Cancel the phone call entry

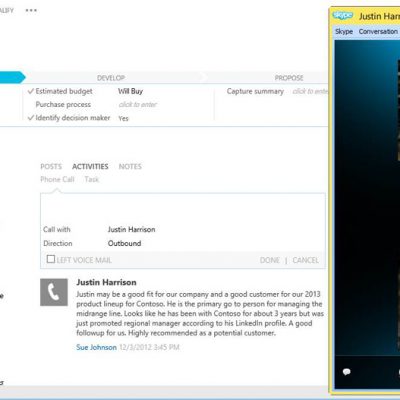pyautogui.click(x=305, y=260)
